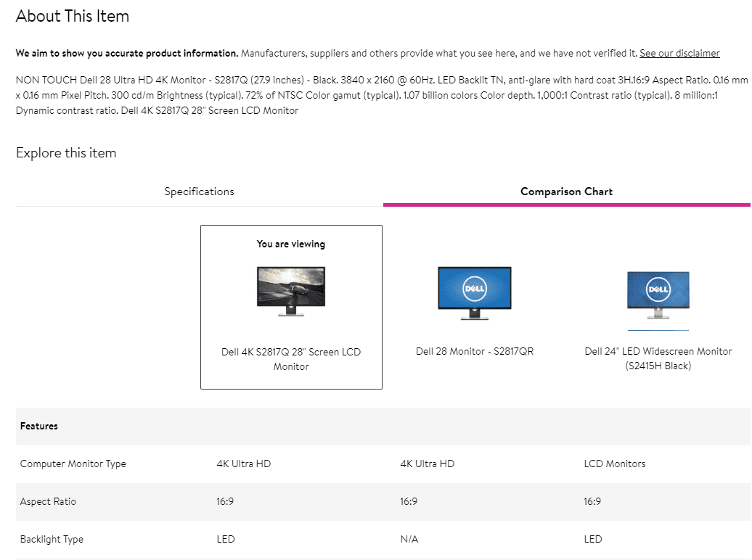Click the Explore this item heading
Image resolution: width=752 pixels, height=560 pixels.
[66, 153]
